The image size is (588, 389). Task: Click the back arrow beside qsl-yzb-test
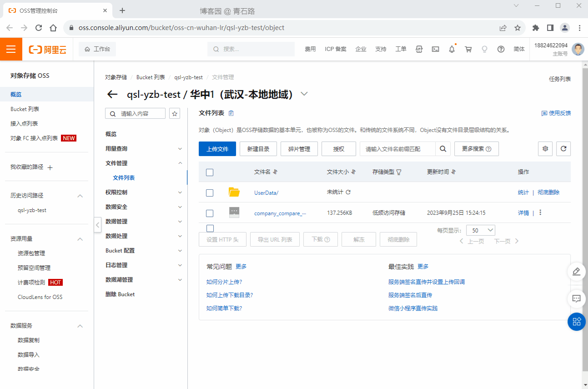112,94
